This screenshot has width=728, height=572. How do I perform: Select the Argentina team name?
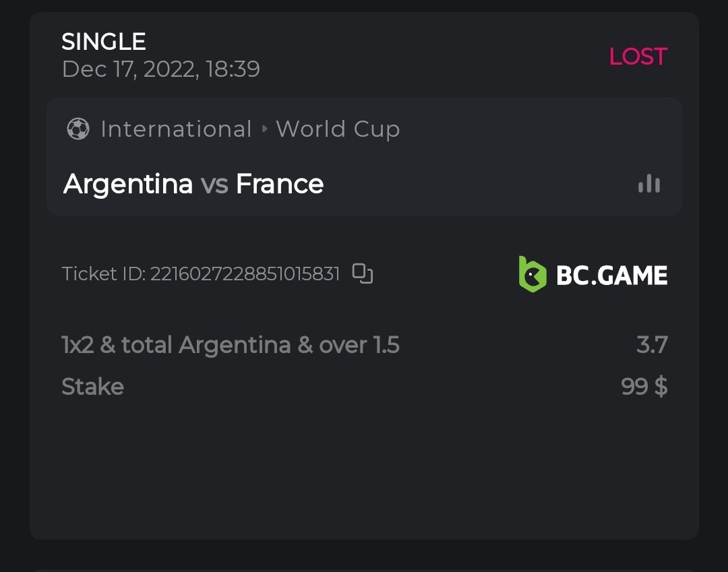[128, 184]
